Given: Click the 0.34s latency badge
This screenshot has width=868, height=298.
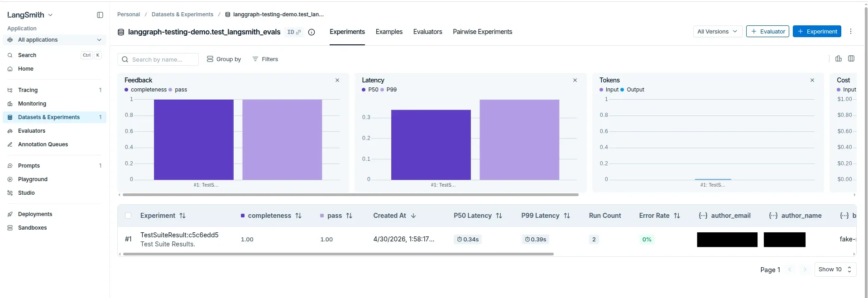Looking at the screenshot, I should (x=468, y=240).
